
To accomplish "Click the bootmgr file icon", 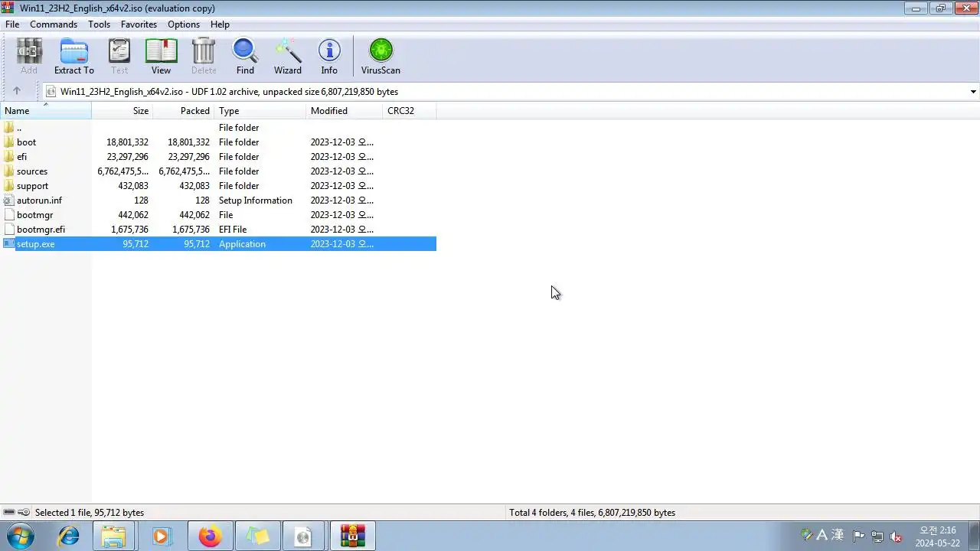I will point(9,215).
